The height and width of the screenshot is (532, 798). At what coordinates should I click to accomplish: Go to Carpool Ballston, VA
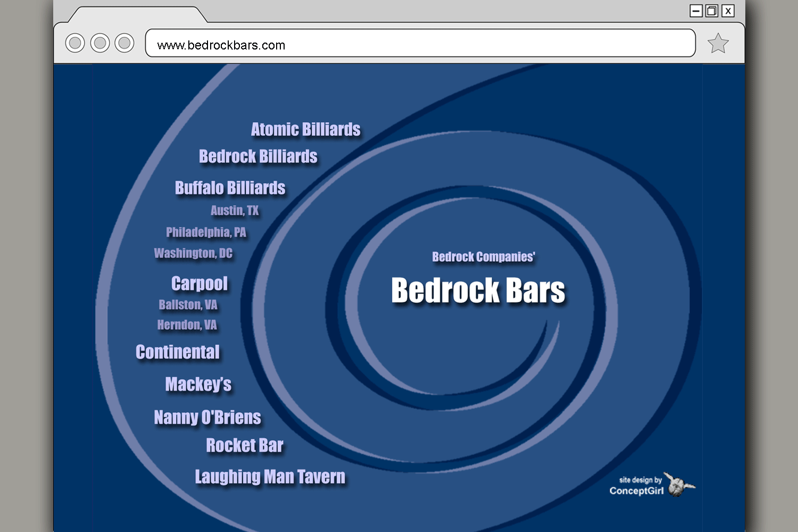coord(188,305)
